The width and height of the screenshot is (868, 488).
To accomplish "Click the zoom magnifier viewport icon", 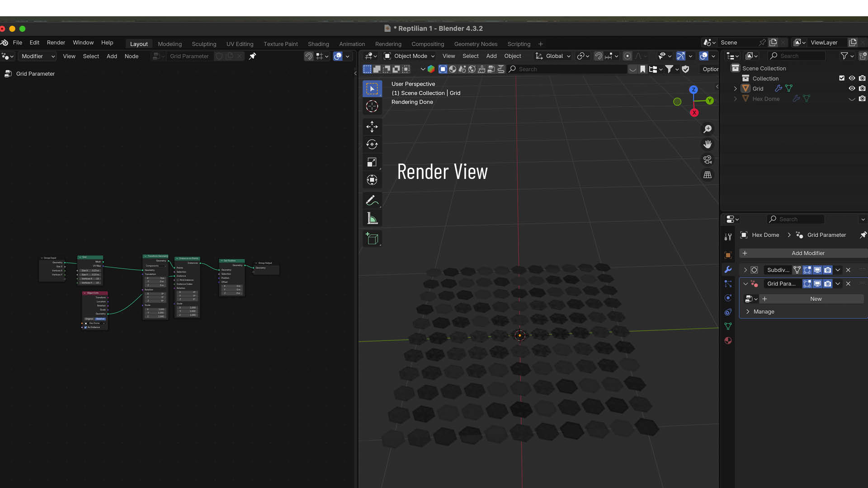I will [x=708, y=129].
